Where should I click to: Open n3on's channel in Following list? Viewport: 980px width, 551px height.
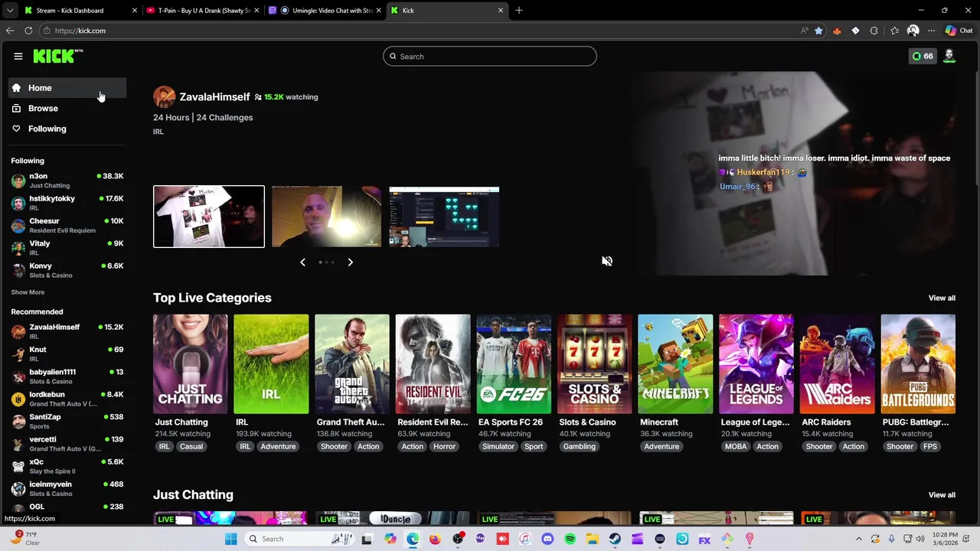67,180
